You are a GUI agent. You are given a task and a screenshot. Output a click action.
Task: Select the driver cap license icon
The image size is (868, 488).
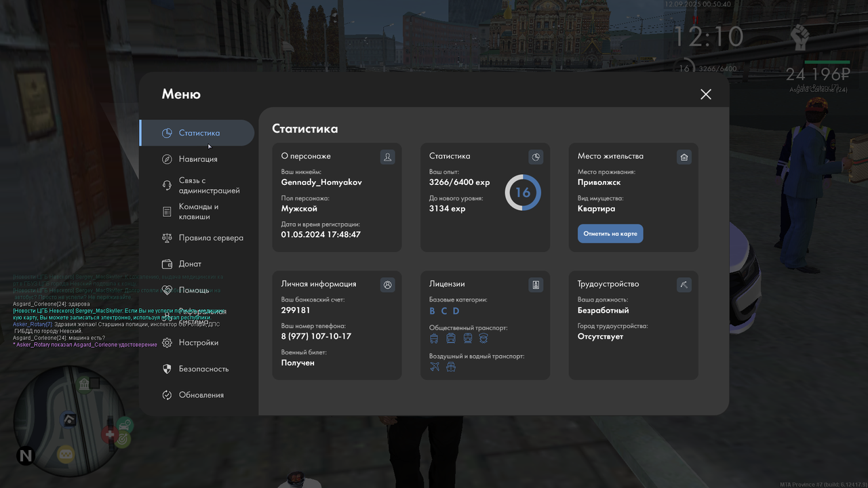(x=484, y=338)
